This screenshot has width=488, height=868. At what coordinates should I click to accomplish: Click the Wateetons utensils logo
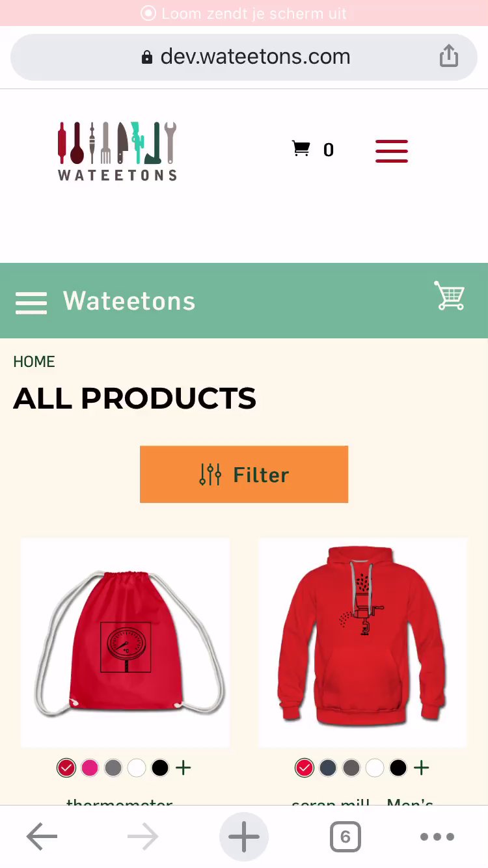[117, 151]
